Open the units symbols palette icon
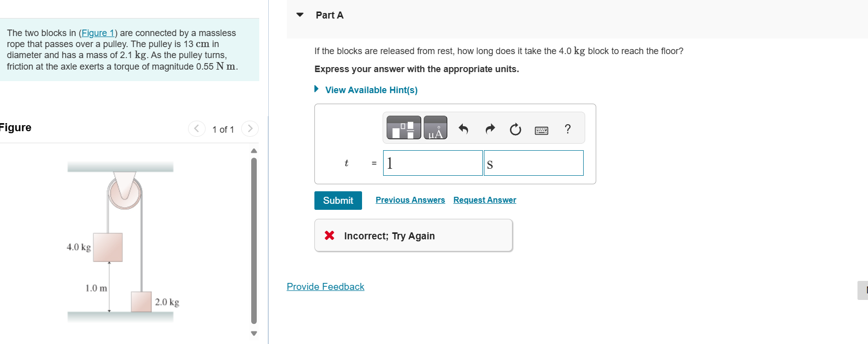The height and width of the screenshot is (344, 868). coord(435,128)
